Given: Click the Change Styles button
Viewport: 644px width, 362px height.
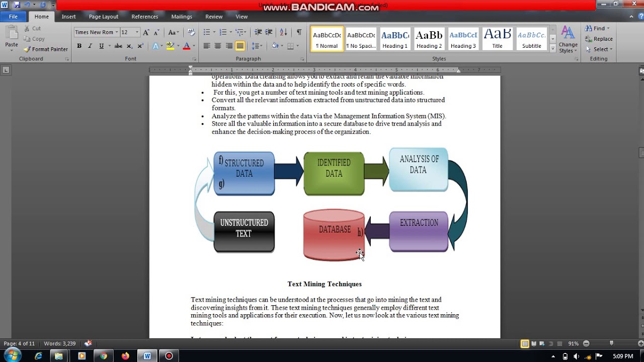Looking at the screenshot, I should (568, 40).
